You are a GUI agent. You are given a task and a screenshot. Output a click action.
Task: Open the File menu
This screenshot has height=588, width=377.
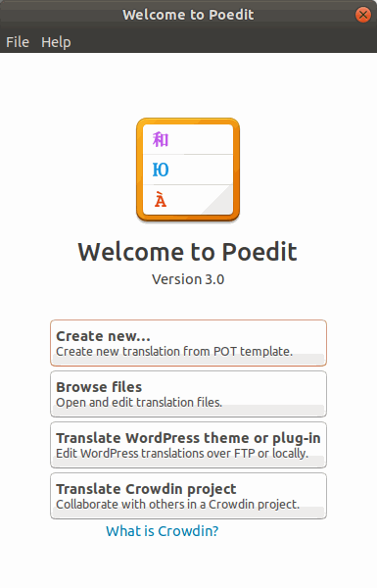click(18, 42)
